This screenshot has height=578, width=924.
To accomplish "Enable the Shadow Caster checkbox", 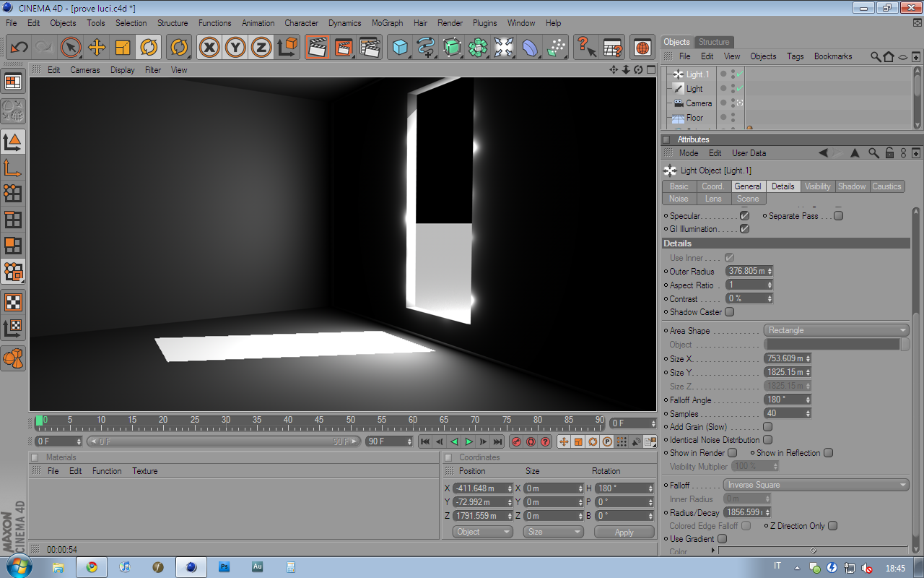I will pos(729,312).
